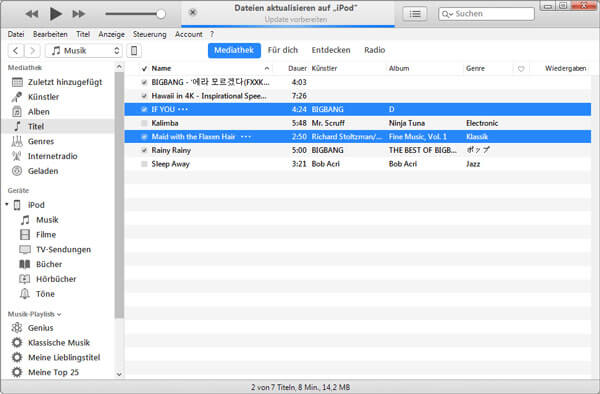Open the Anzeige menu

click(111, 34)
